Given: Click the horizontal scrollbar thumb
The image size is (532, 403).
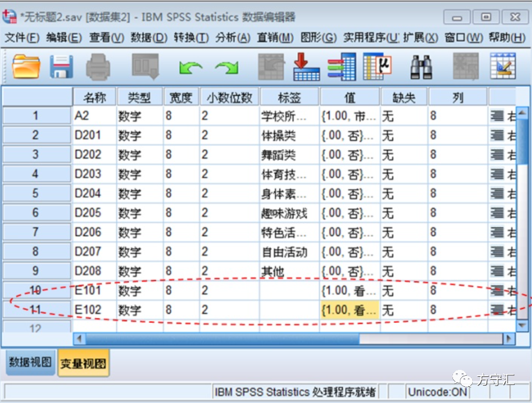Looking at the screenshot, I should (x=222, y=339).
